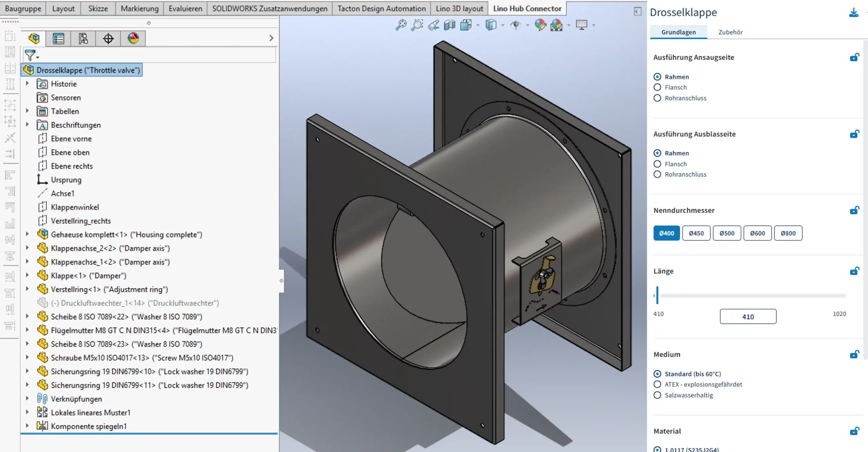Viewport: 868px width, 452px height.
Task: Click the View Orientation cube icon
Action: click(x=466, y=25)
